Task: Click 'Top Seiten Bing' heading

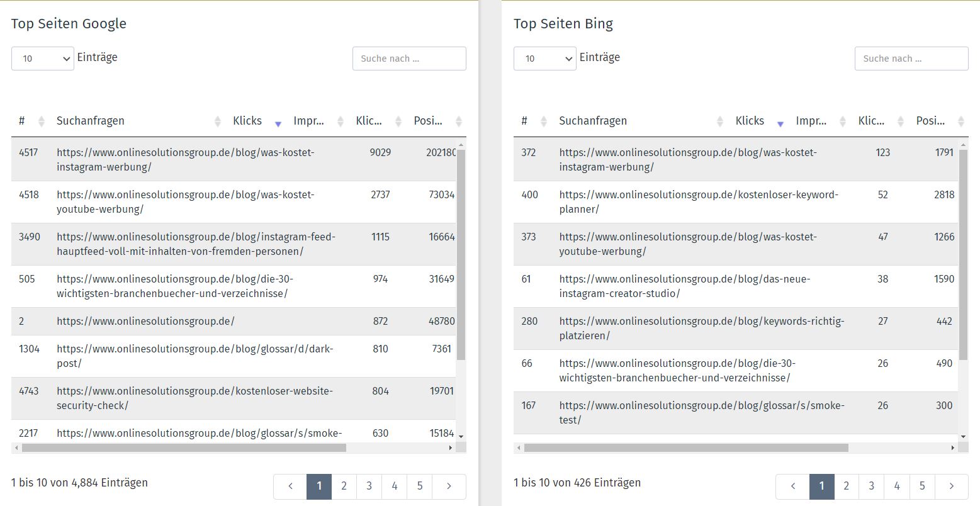Action: pos(563,24)
